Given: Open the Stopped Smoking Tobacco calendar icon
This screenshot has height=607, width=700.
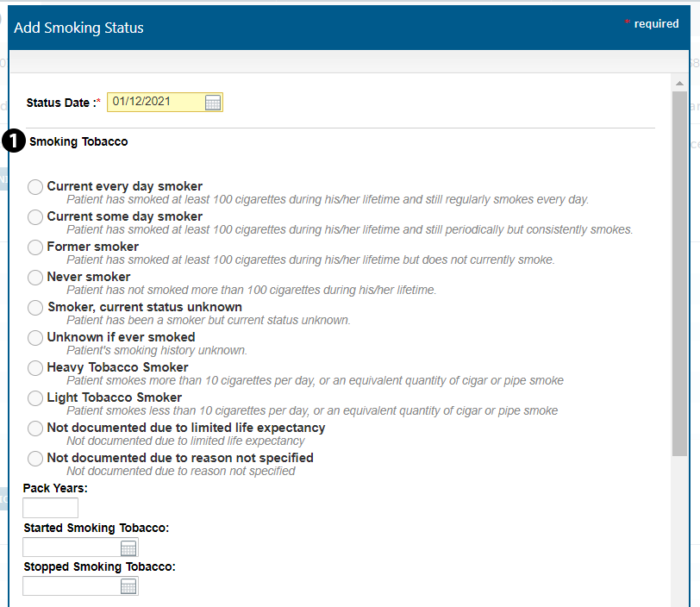Looking at the screenshot, I should tap(128, 587).
